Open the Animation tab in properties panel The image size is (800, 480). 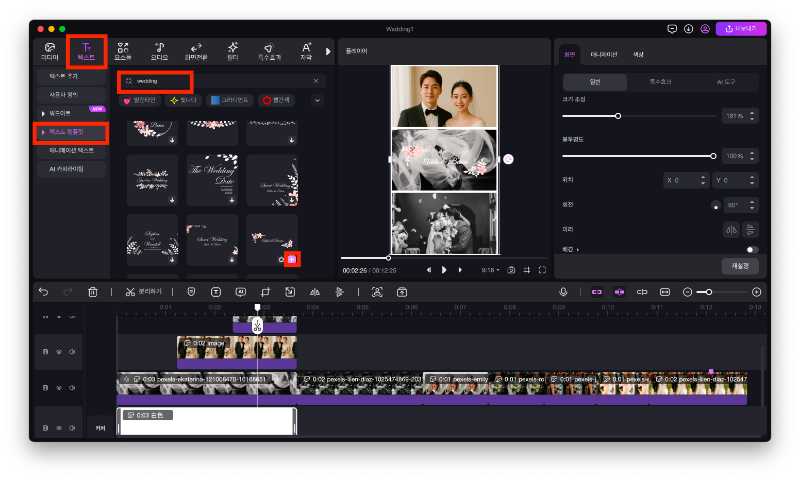pyautogui.click(x=604, y=53)
